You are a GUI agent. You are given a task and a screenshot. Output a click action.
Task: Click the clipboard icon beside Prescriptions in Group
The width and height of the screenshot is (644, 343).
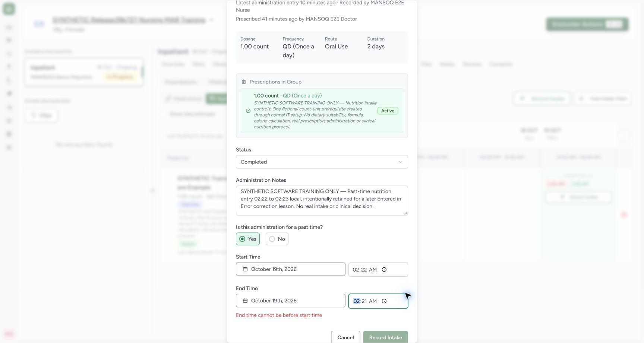(244, 82)
